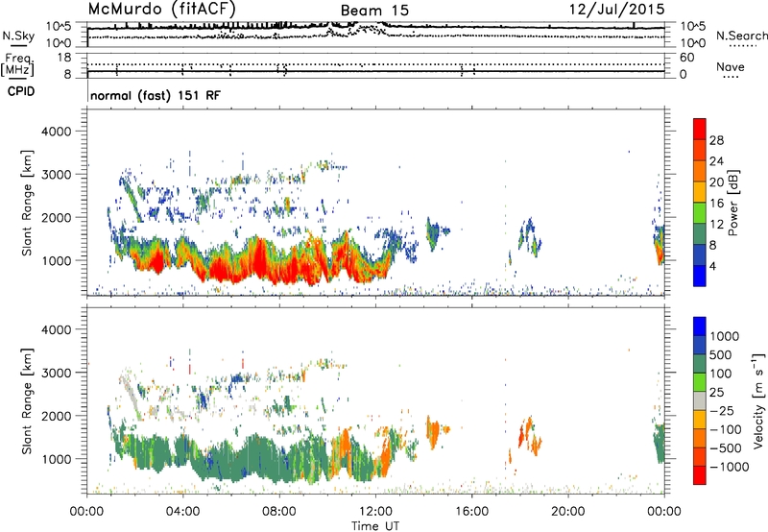The image size is (768, 532).
Task: Click "2000" on the velocity panel axis
Action: pos(56,416)
